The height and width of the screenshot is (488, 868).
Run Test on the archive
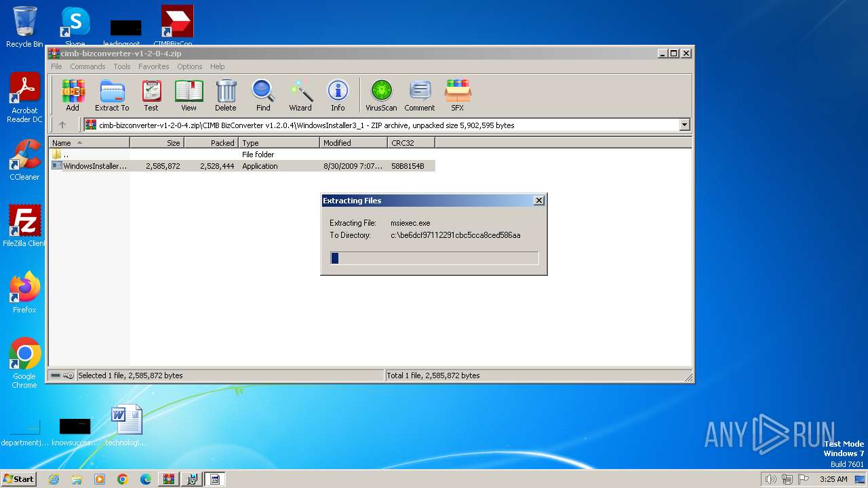151,96
